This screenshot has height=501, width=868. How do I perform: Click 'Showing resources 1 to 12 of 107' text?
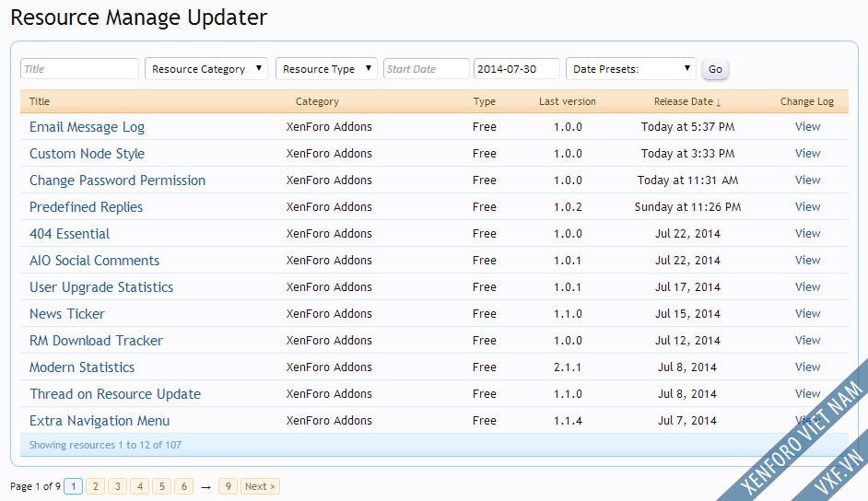pyautogui.click(x=105, y=445)
